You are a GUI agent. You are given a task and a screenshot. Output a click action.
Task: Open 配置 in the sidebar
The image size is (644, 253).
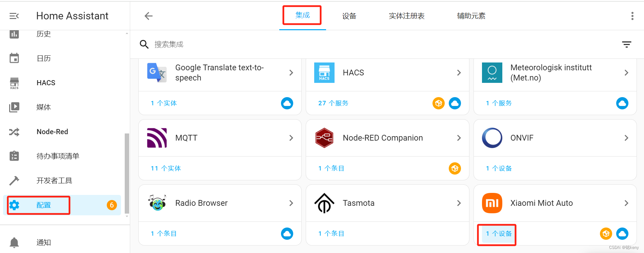tap(62, 205)
